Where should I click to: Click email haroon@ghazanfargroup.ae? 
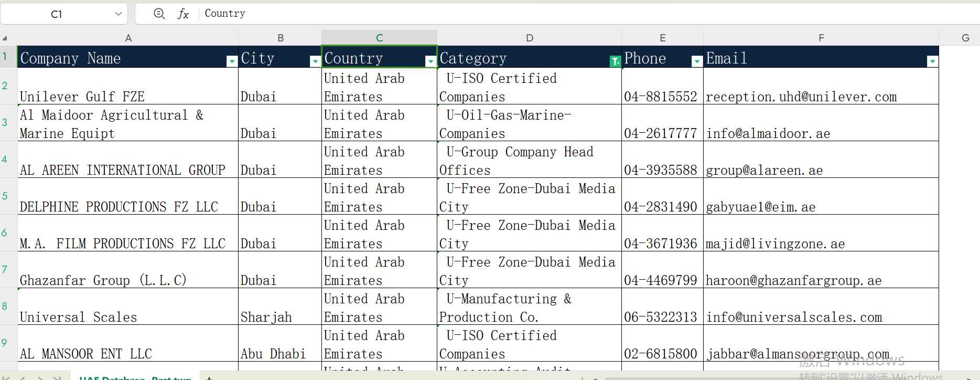(794, 281)
